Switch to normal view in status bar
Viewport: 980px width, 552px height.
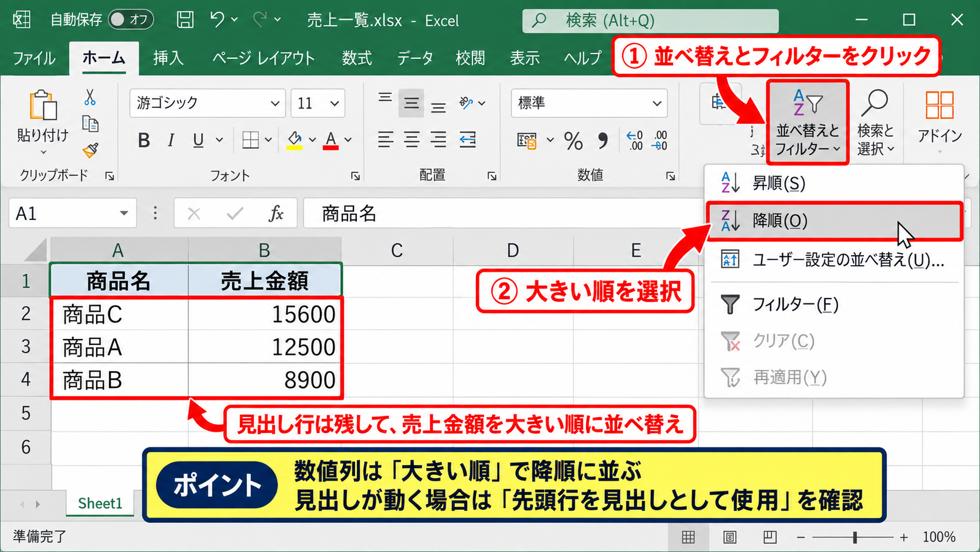pyautogui.click(x=689, y=537)
